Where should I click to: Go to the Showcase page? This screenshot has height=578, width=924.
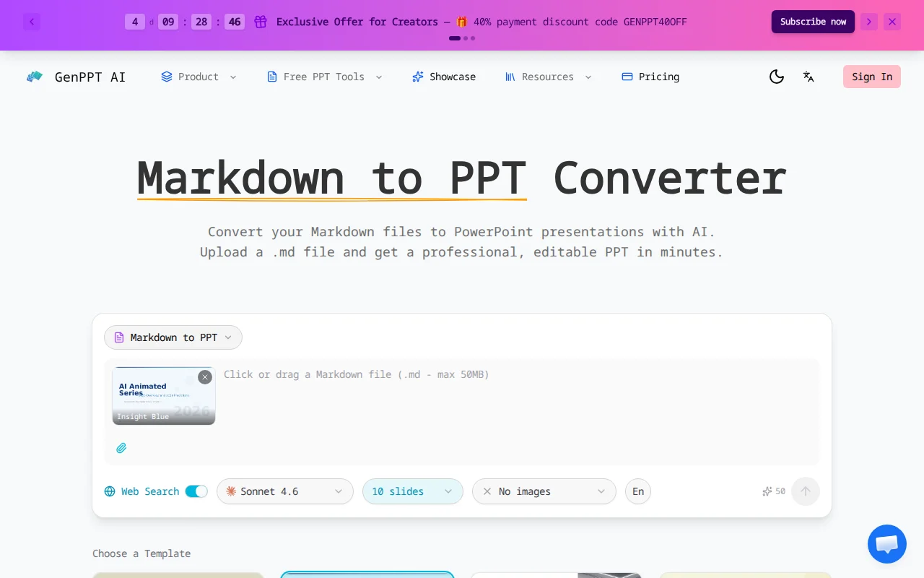[444, 77]
